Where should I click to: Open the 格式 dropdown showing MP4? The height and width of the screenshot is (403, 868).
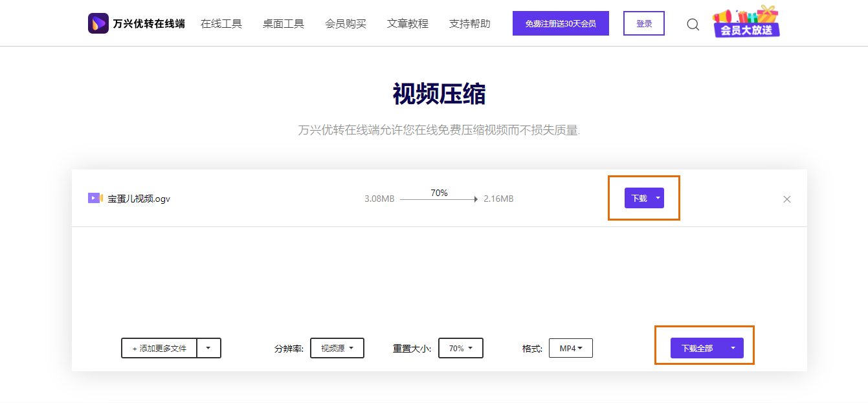[570, 348]
